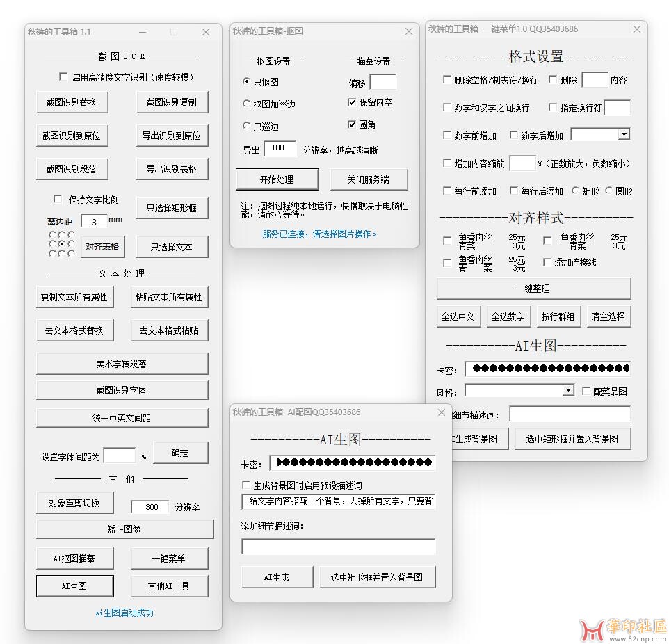
Task: Expand the 数字后增加 dropdown arrow
Action: (623, 134)
